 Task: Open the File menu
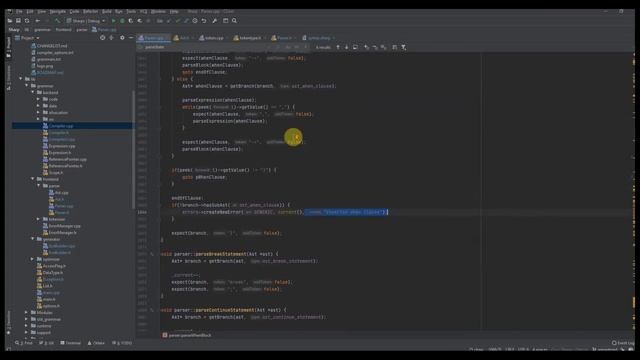pos(19,11)
